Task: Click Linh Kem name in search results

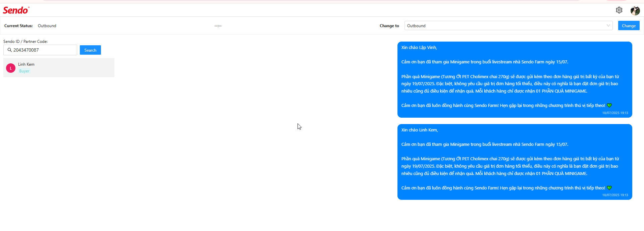Action: coord(26,64)
